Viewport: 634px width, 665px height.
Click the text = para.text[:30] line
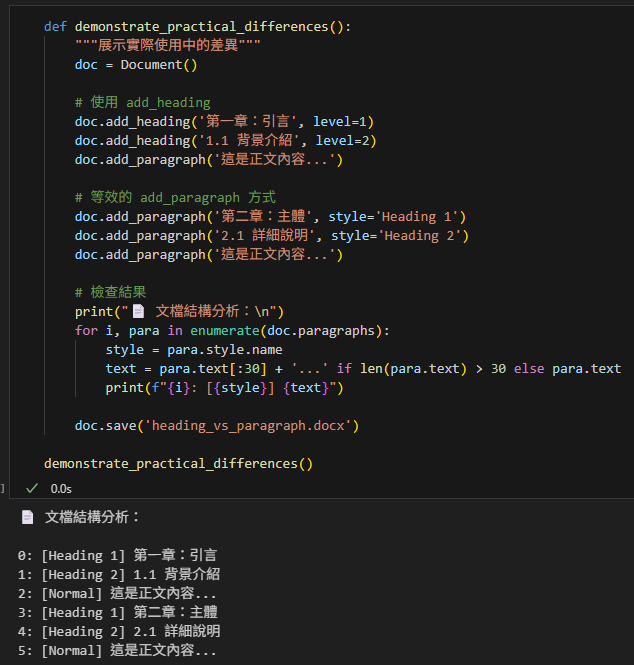click(363, 369)
